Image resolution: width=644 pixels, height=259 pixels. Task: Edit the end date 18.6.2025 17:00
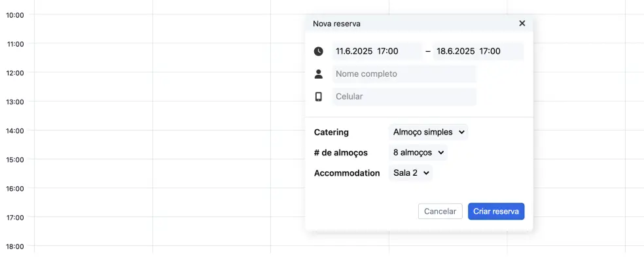pos(478,51)
